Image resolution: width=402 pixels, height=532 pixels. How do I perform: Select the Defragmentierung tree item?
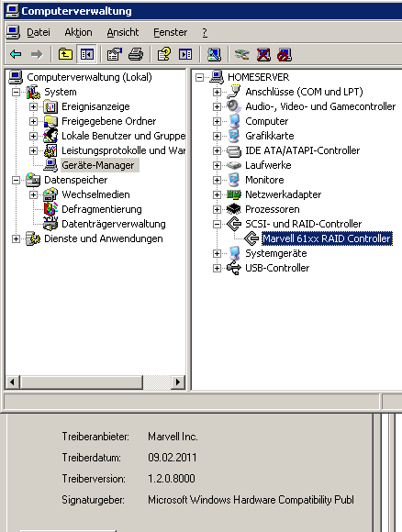click(102, 209)
